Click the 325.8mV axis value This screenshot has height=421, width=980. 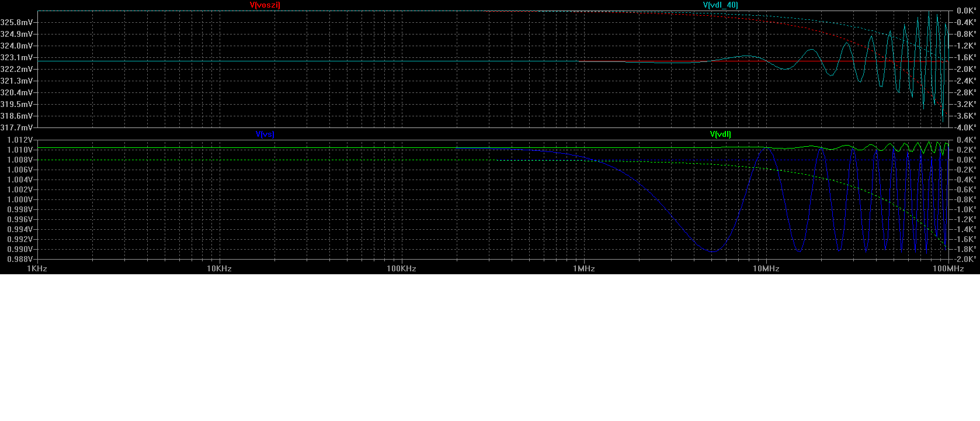click(16, 22)
